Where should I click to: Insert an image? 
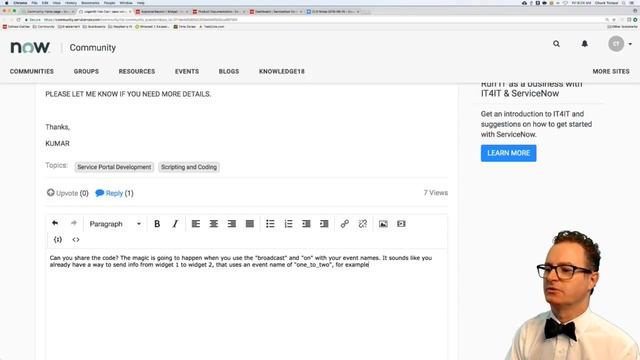click(383, 224)
